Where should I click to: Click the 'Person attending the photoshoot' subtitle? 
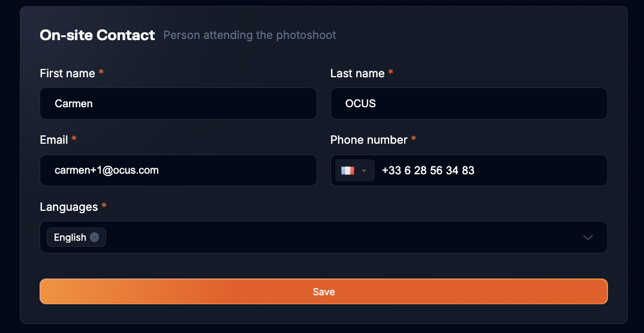tap(249, 35)
